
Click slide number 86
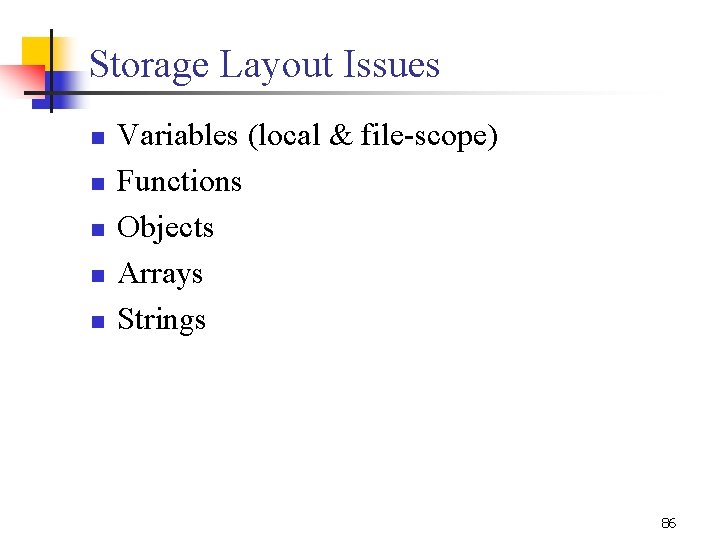point(668,523)
